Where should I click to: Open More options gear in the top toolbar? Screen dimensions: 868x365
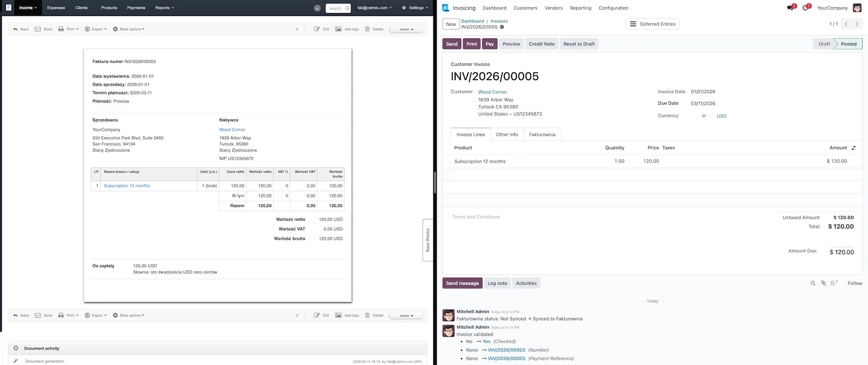click(x=129, y=29)
